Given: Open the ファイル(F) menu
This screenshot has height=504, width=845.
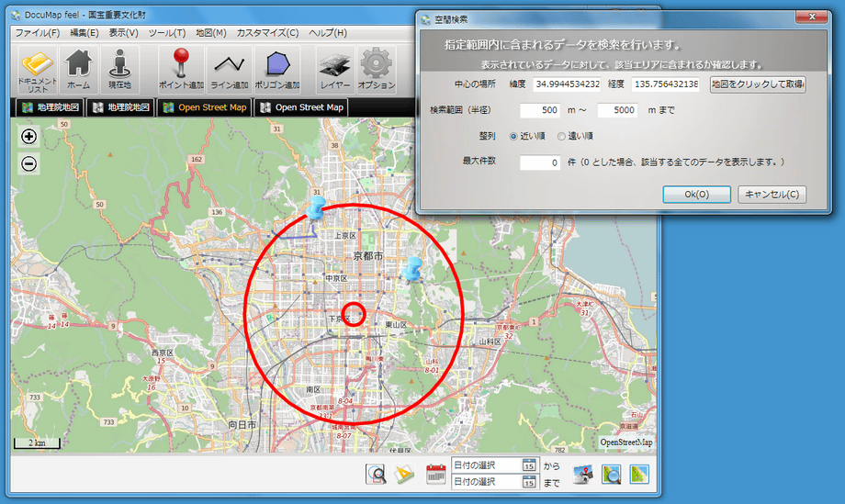Looking at the screenshot, I should [37, 33].
